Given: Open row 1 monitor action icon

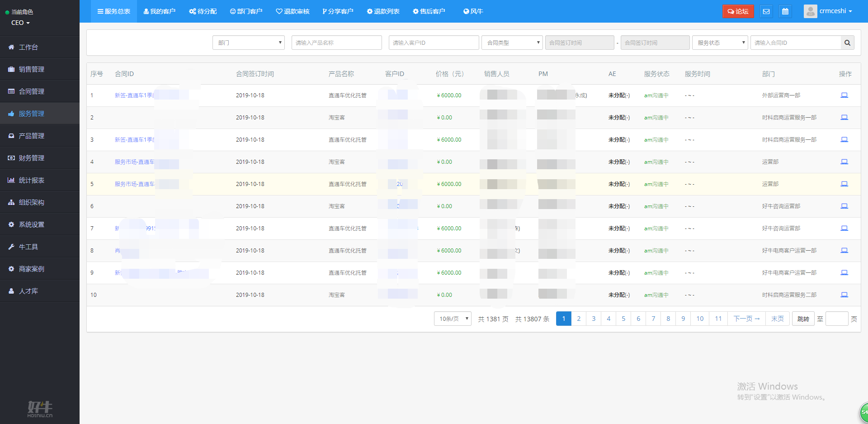Looking at the screenshot, I should pyautogui.click(x=844, y=95).
